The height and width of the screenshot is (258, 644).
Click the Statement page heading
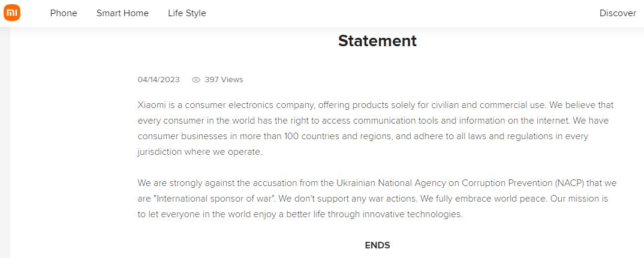click(377, 41)
